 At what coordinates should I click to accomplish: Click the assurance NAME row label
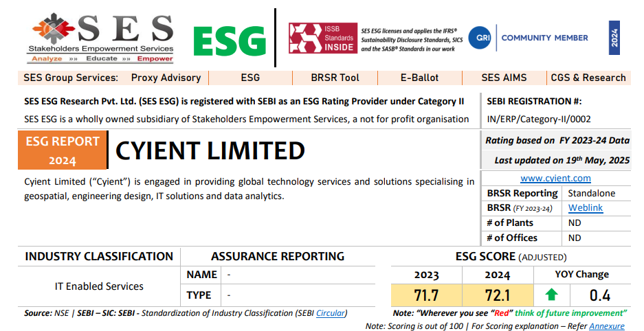click(x=201, y=275)
